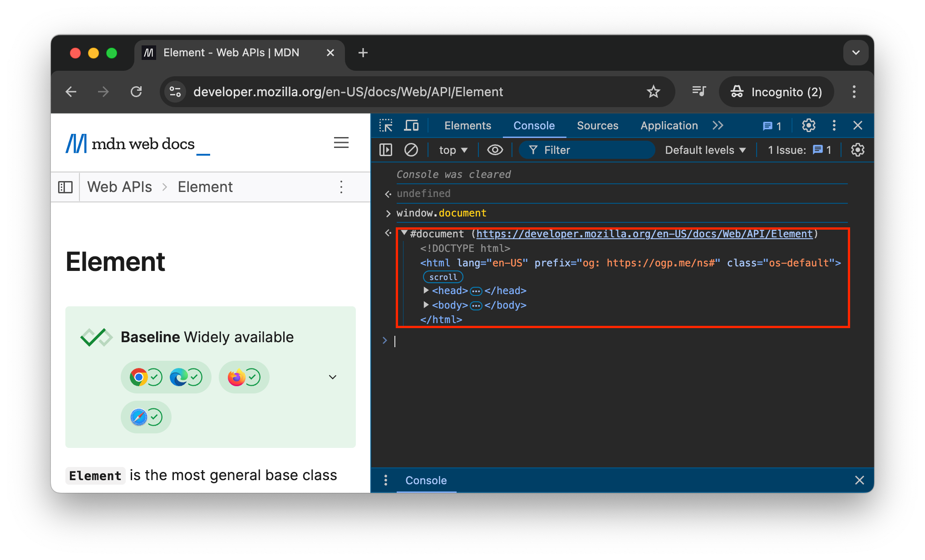
Task: Collapse the #document node
Action: coord(403,233)
